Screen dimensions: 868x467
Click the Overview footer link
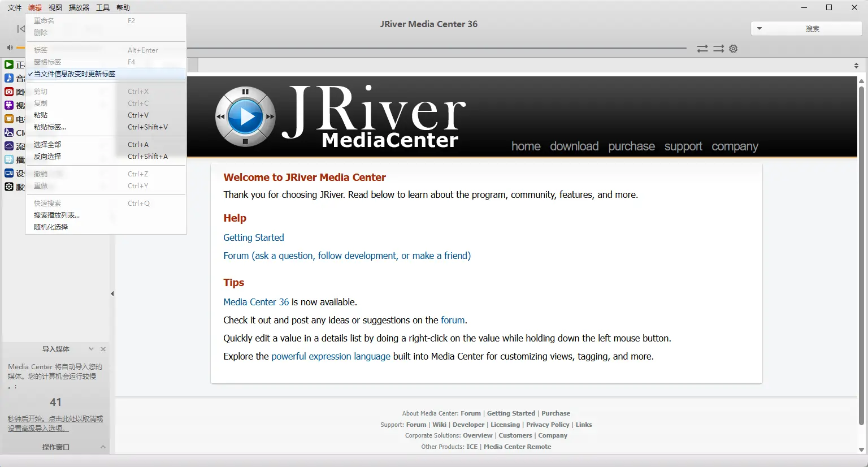coord(478,435)
